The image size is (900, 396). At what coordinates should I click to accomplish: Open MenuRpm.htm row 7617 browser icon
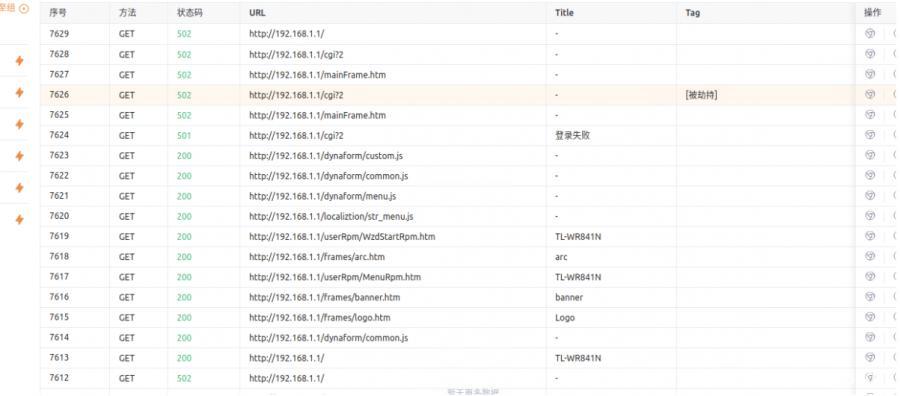pyautogui.click(x=870, y=277)
